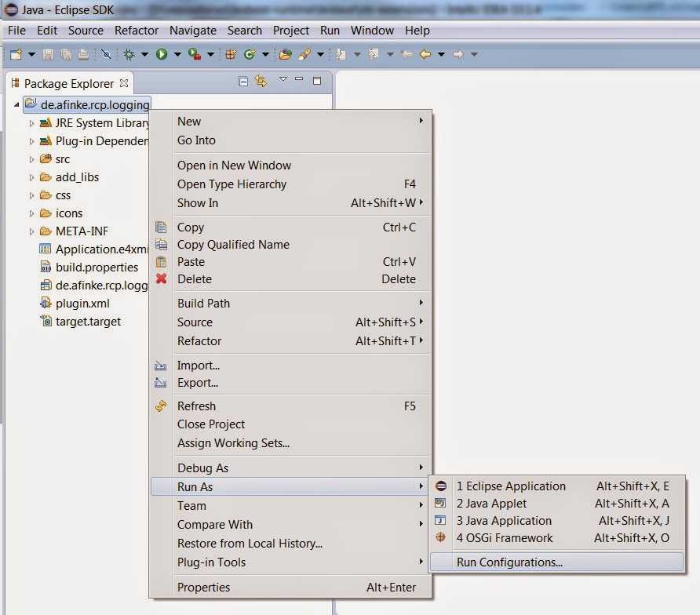This screenshot has height=615, width=700.
Task: Click the New wizard toolbar icon
Action: click(16, 54)
